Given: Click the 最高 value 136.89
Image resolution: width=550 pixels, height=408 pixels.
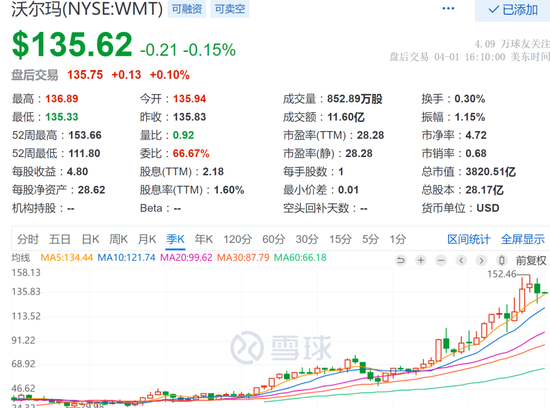Looking at the screenshot, I should click(62, 99).
